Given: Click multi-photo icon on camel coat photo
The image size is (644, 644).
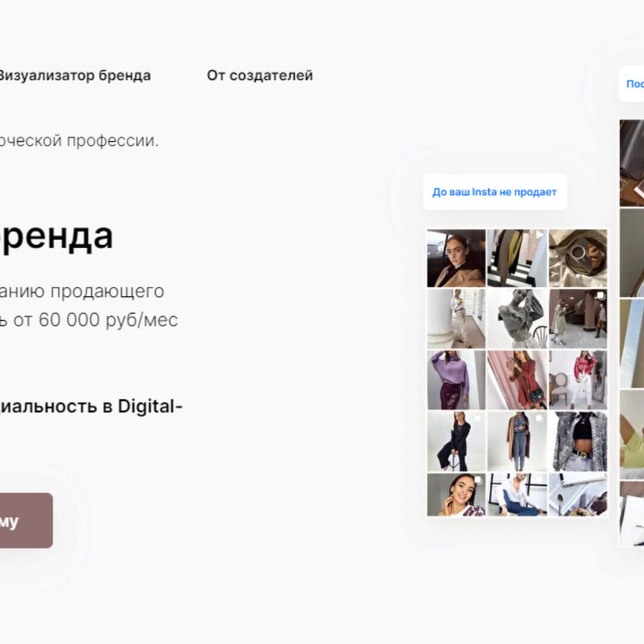Looking at the screenshot, I should coord(539,418).
